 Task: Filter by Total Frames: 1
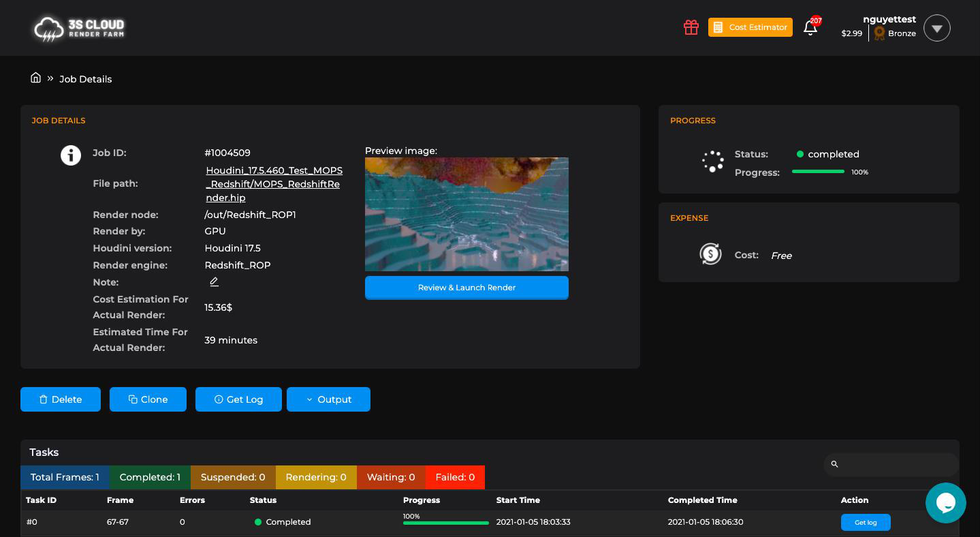point(65,477)
